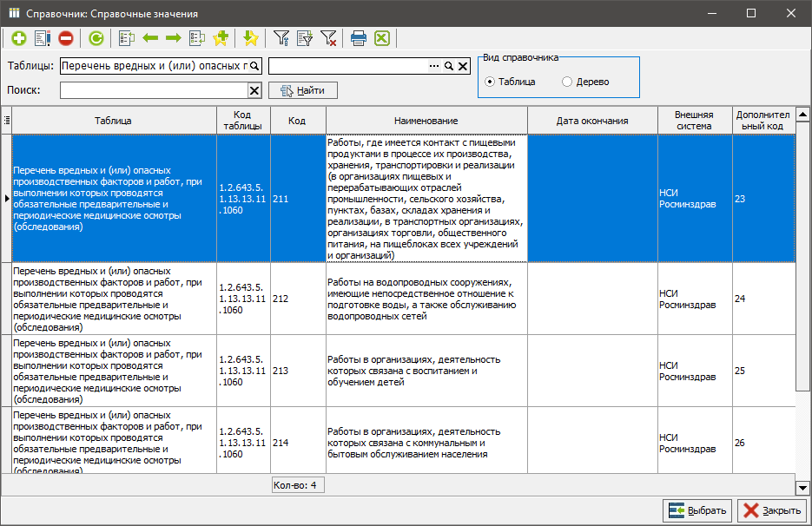Click additional code cell 24
This screenshot has width=812, height=526.
763,299
